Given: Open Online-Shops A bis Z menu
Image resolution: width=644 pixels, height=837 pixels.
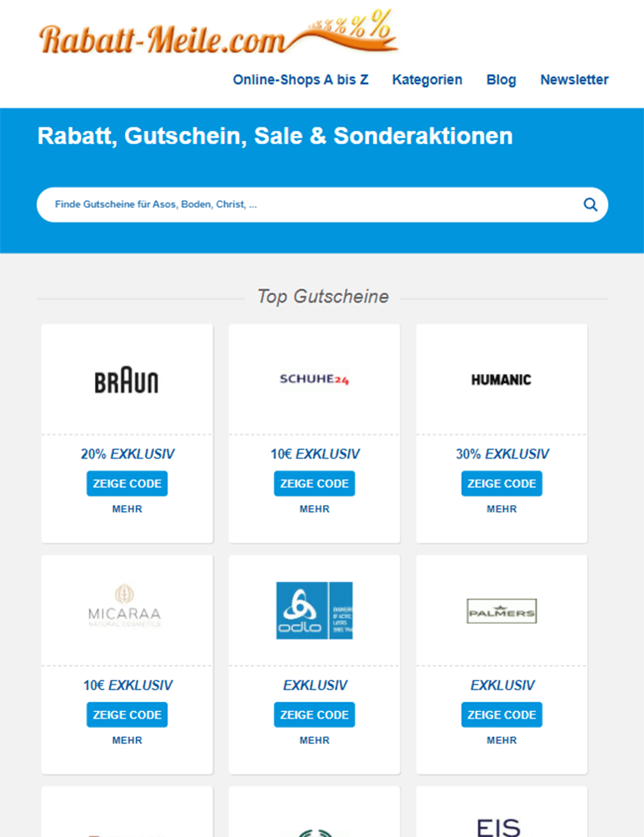Looking at the screenshot, I should tap(301, 80).
